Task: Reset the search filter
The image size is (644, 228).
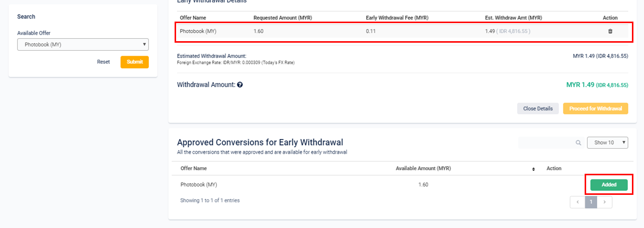Action: pyautogui.click(x=104, y=62)
